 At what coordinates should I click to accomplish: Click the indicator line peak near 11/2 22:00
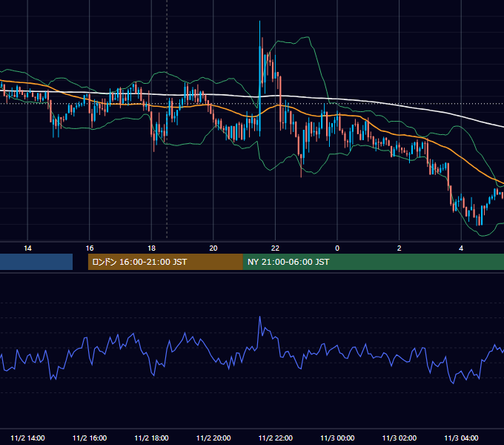[259, 317]
